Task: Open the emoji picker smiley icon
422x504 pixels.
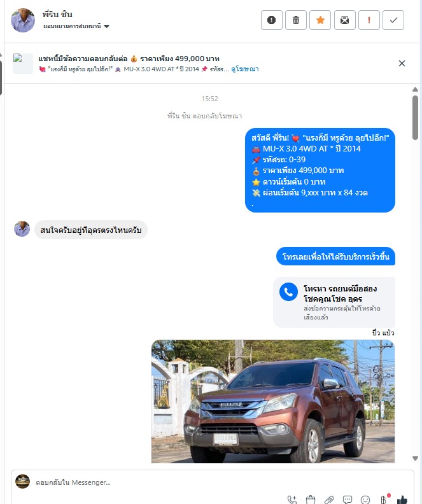Action: point(365,500)
